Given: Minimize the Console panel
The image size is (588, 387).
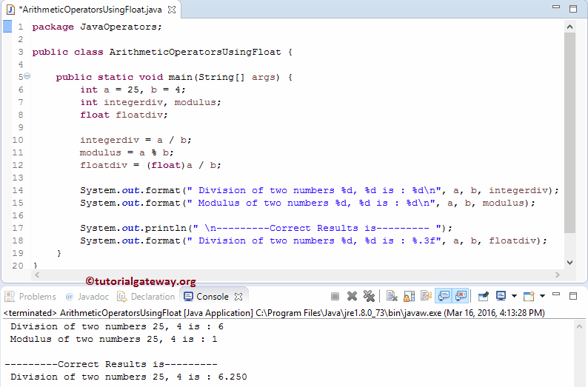Looking at the screenshot, I should [x=556, y=295].
